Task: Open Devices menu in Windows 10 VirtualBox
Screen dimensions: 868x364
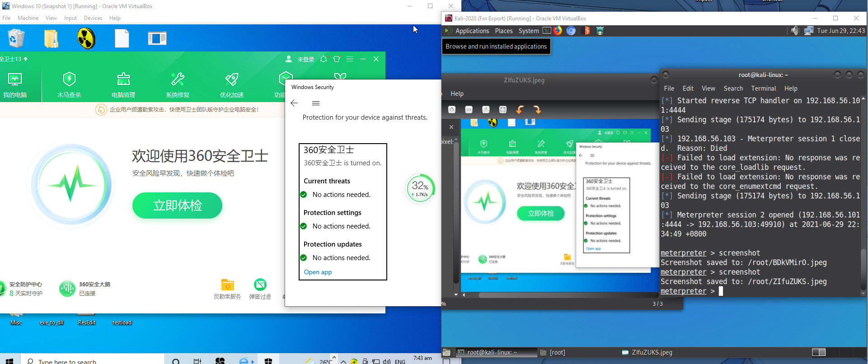Action: tap(93, 18)
